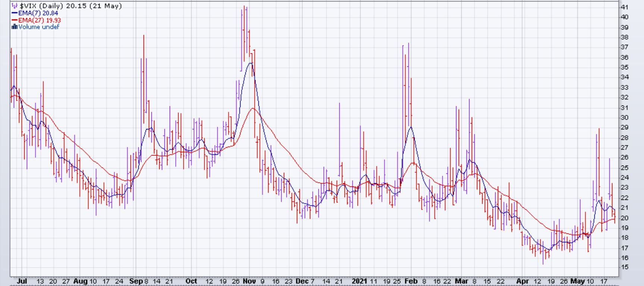Click the "EMA(27) 19.93" legend label
The width and height of the screenshot is (644, 286).
(40, 20)
